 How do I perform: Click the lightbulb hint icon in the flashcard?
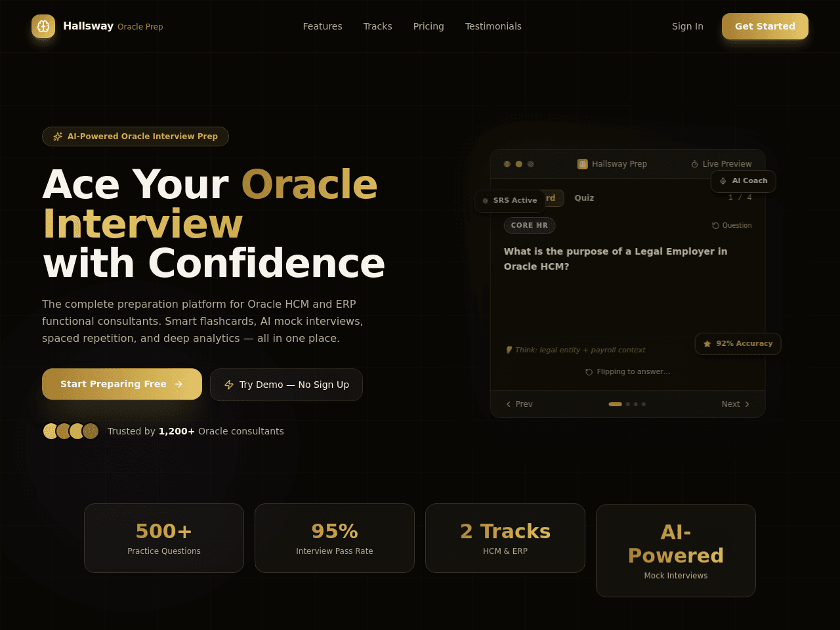tap(509, 350)
